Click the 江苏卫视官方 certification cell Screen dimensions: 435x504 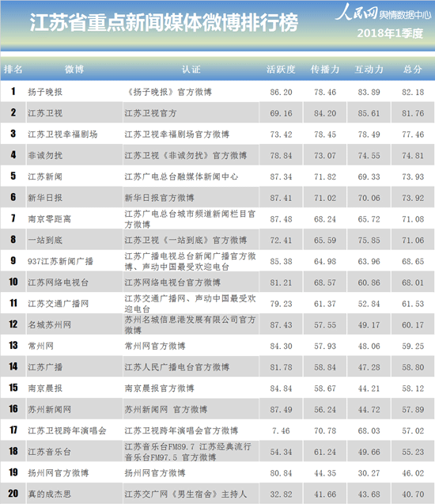tap(191, 113)
